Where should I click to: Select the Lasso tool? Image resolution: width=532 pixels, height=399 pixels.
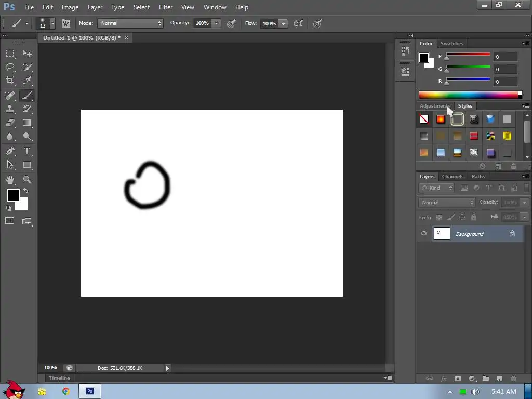pyautogui.click(x=10, y=67)
